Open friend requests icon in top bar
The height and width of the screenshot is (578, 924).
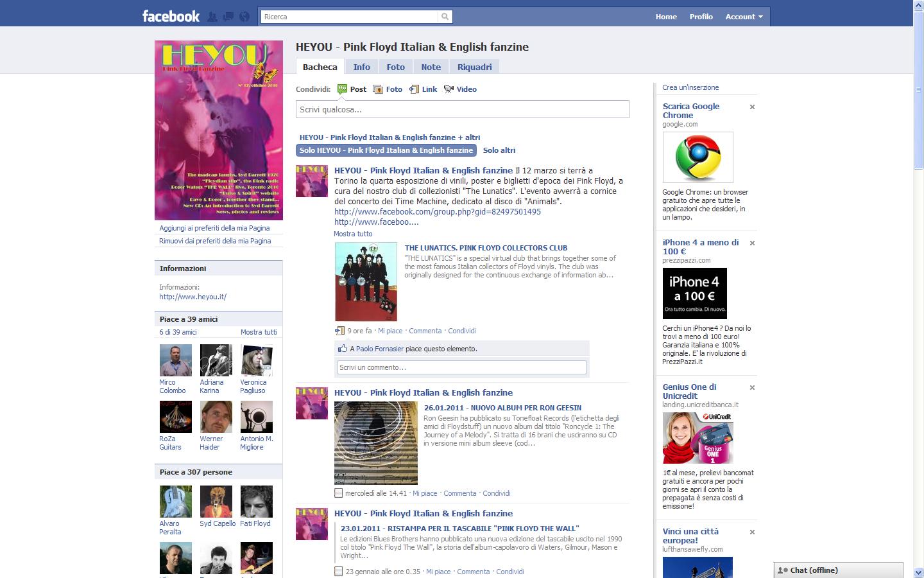tap(212, 17)
